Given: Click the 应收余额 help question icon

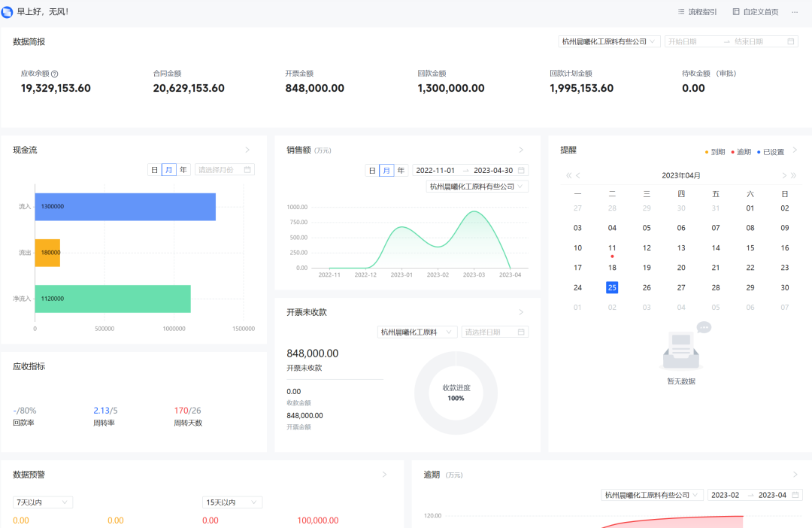Looking at the screenshot, I should [55, 74].
